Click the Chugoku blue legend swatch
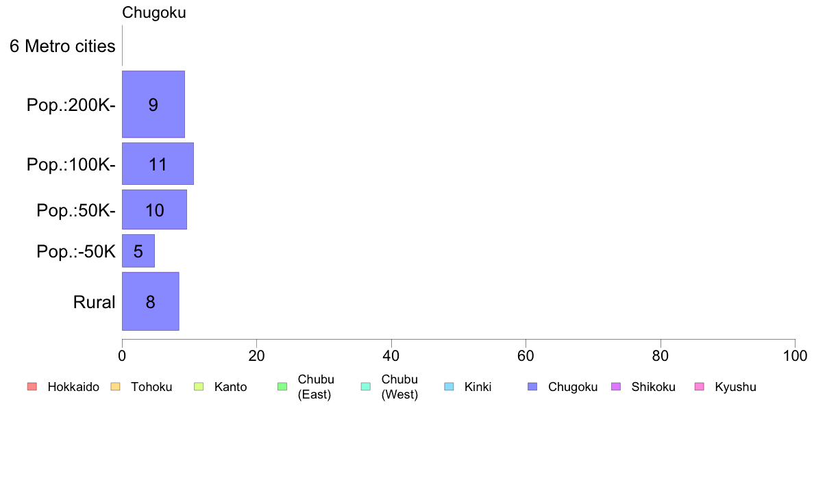 click(532, 387)
